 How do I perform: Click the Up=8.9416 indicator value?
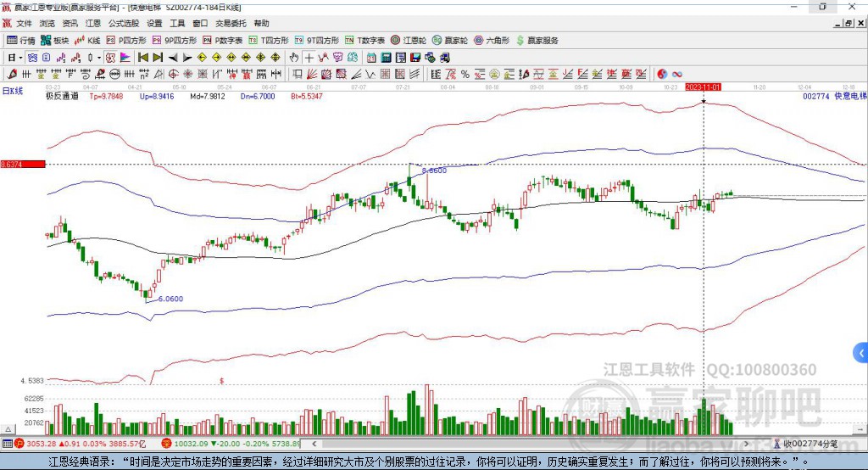[x=157, y=97]
